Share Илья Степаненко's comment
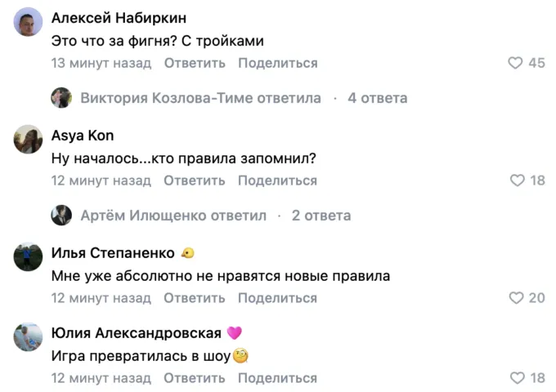Image resolution: width=556 pixels, height=392 pixels. click(x=277, y=298)
